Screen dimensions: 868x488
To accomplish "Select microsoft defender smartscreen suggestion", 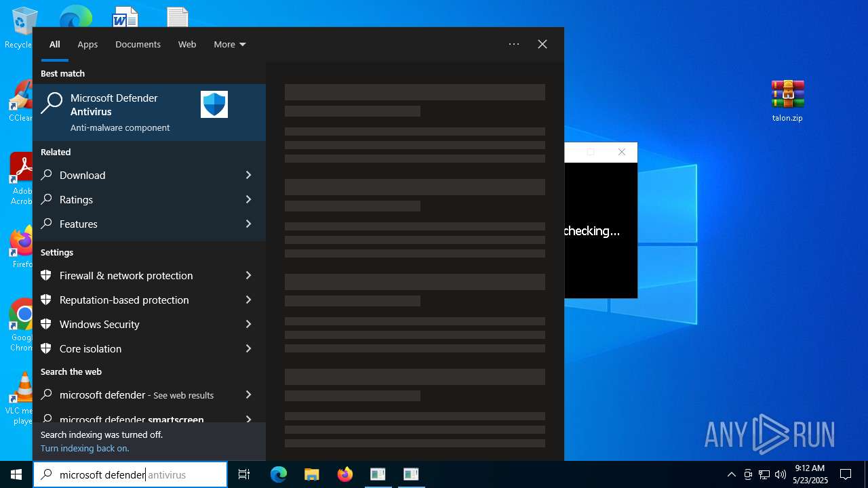I will [x=140, y=417].
